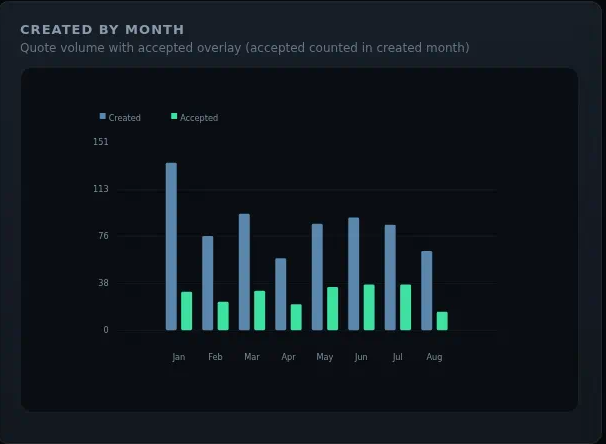This screenshot has height=444, width=606.
Task: Select the Jan Created bar
Action: [x=171, y=247]
